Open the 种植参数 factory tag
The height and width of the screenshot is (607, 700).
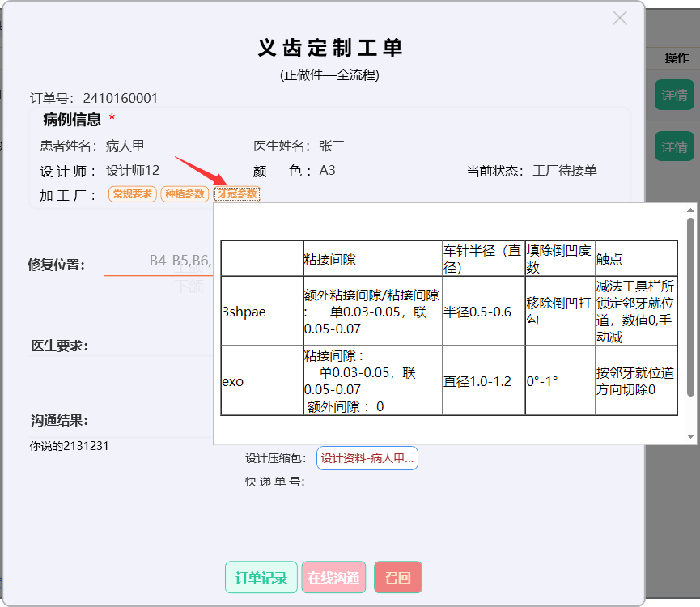pyautogui.click(x=185, y=194)
